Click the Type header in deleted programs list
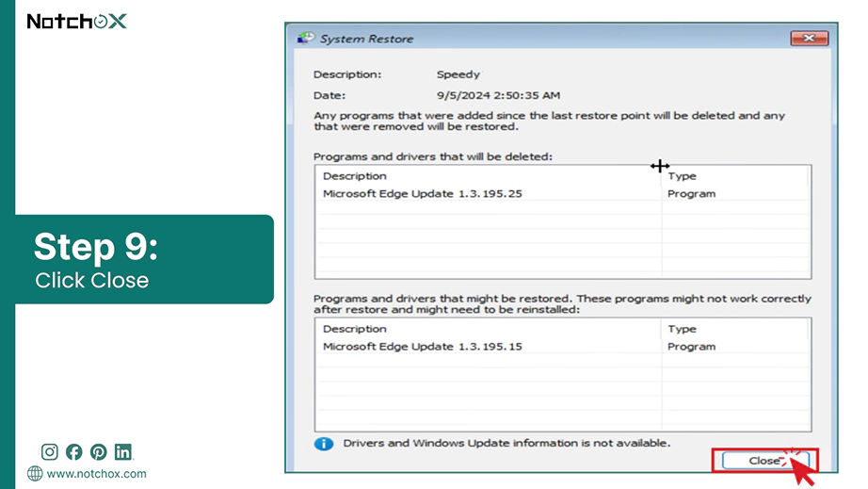 click(x=682, y=176)
